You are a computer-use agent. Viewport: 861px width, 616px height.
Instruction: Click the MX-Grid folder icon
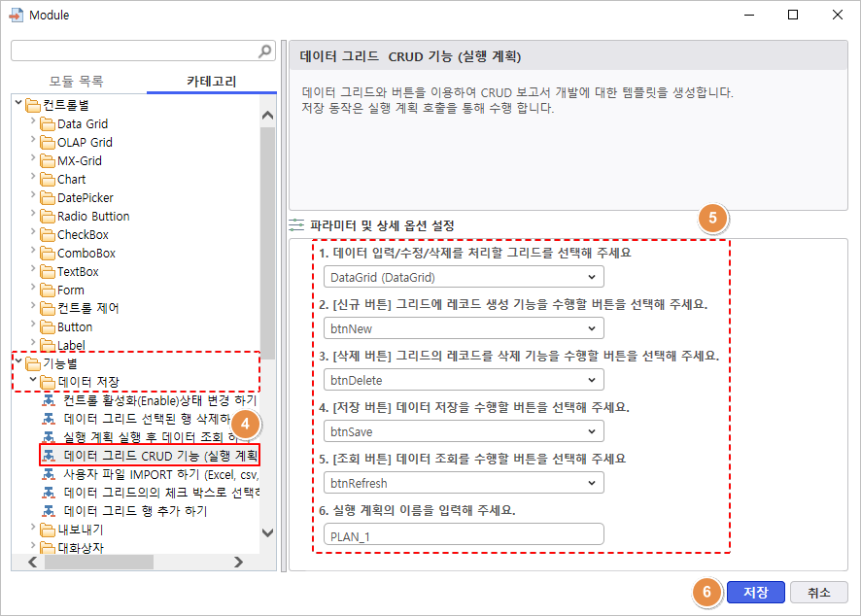tap(48, 161)
